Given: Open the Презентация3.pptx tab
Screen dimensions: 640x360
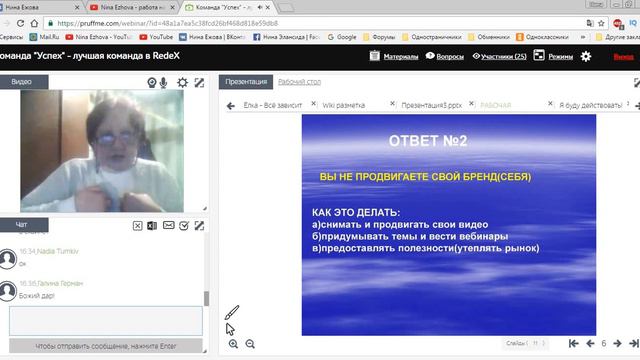Looking at the screenshot, I should (431, 105).
